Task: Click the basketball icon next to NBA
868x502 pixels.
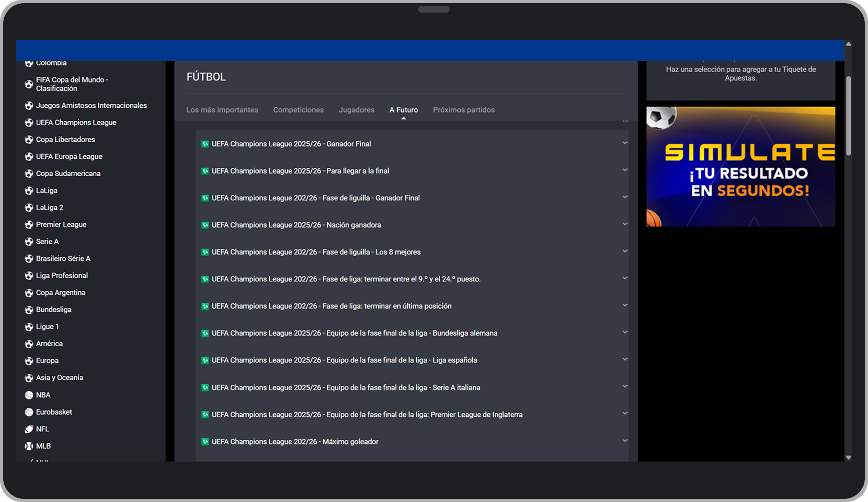Action: click(29, 395)
